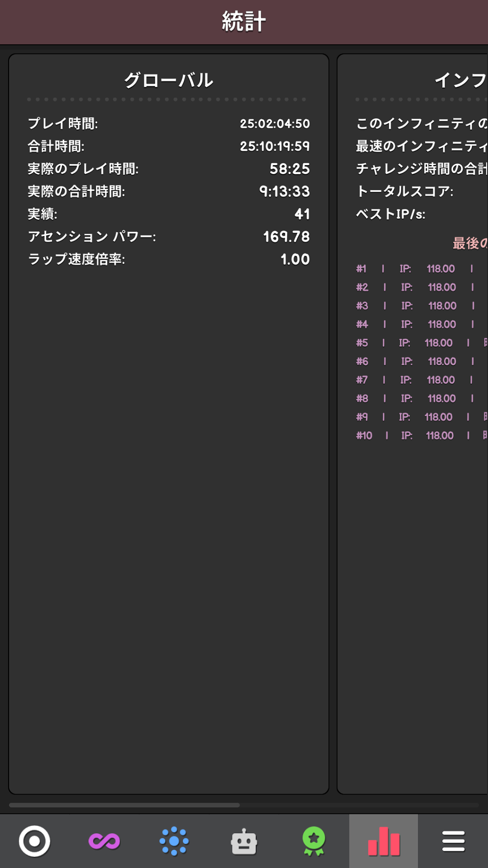Open the blue dotted circle tab
Screen dimensions: 488x868
[174, 841]
